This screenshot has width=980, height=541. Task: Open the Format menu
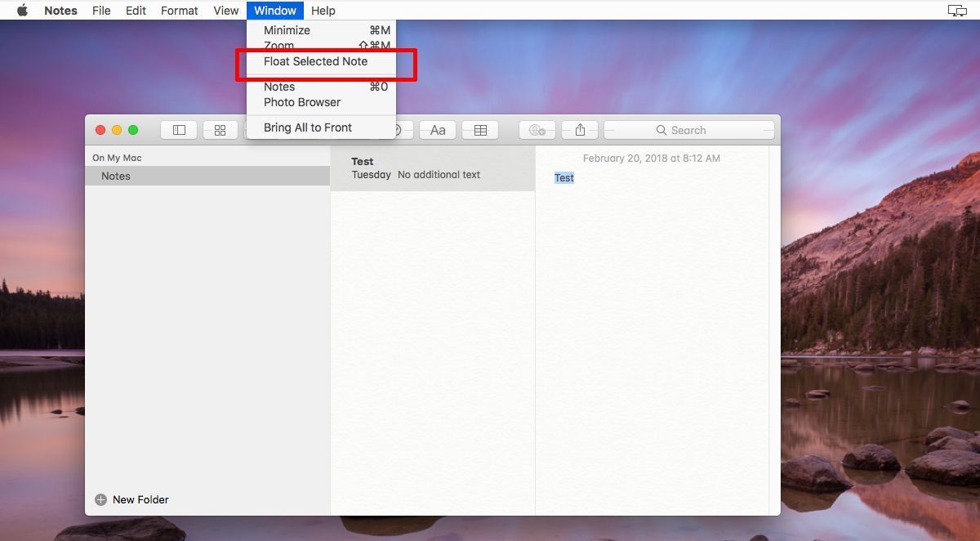pyautogui.click(x=179, y=10)
